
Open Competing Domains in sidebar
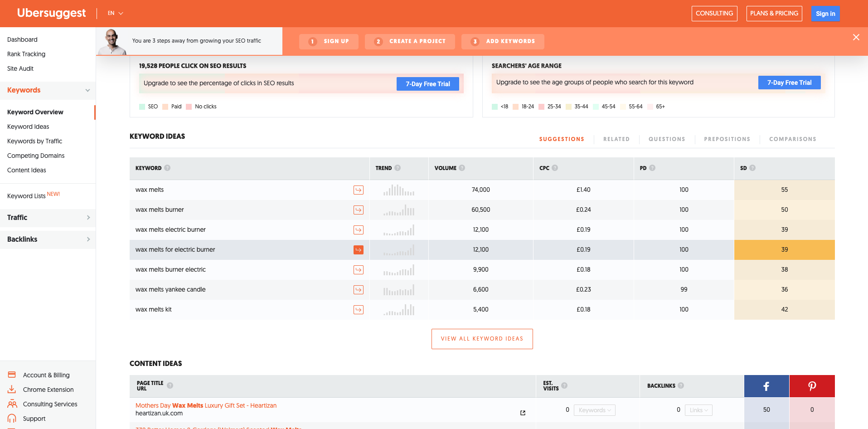click(x=36, y=156)
